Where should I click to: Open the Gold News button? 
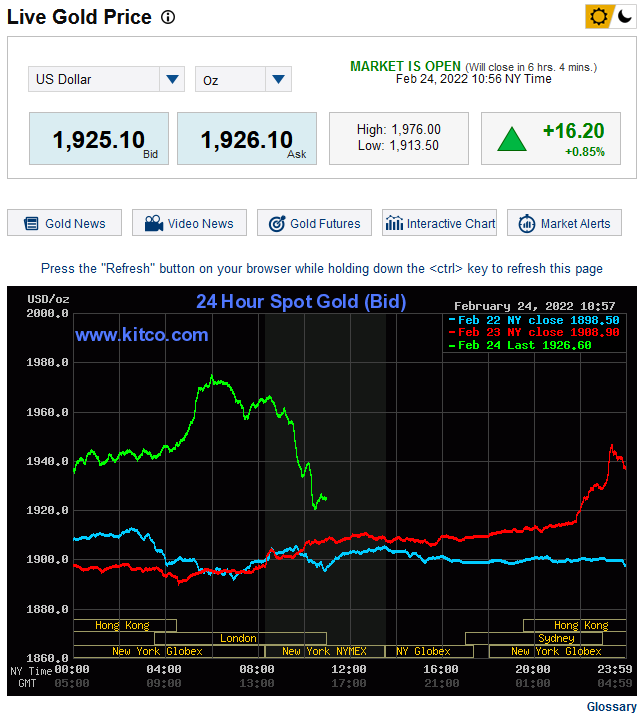[64, 223]
